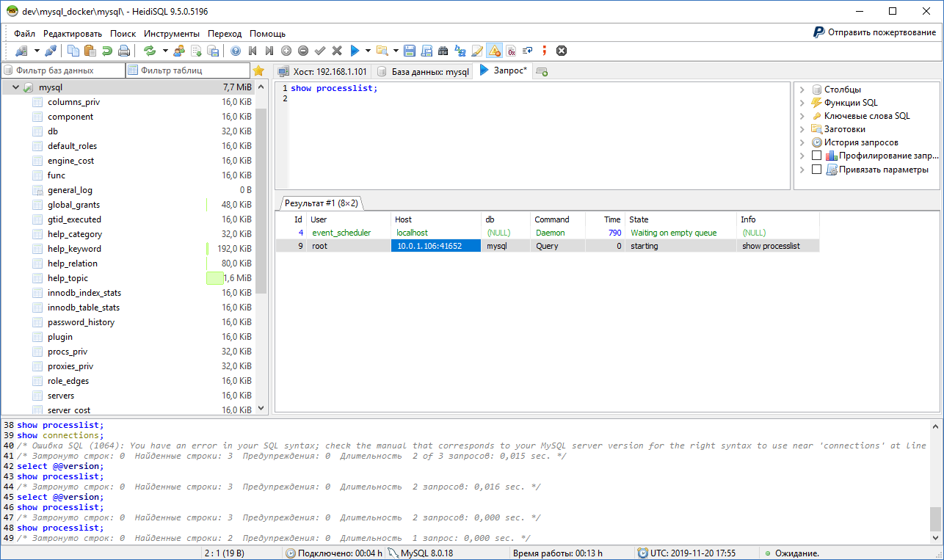Open the User manager icon
Screen dimensions: 944x560
tap(179, 51)
